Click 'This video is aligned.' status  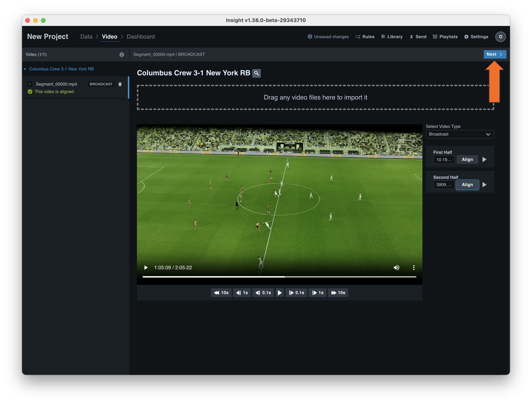click(54, 92)
